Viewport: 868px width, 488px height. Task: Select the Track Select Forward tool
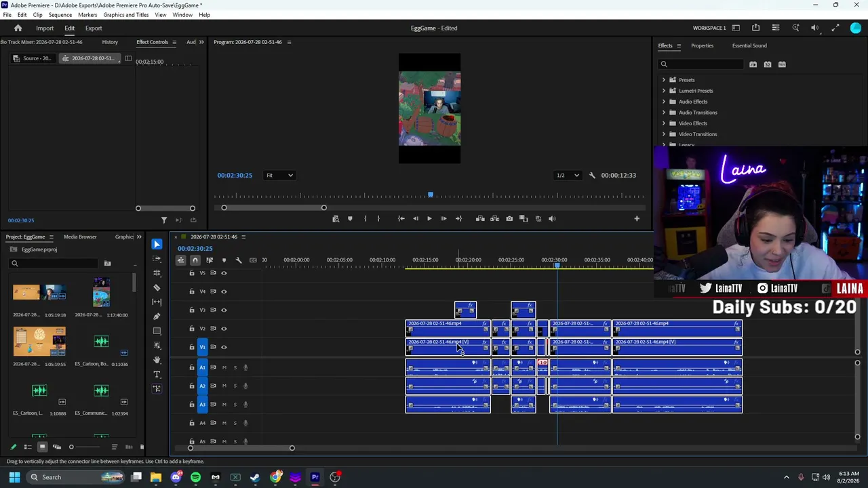(157, 259)
